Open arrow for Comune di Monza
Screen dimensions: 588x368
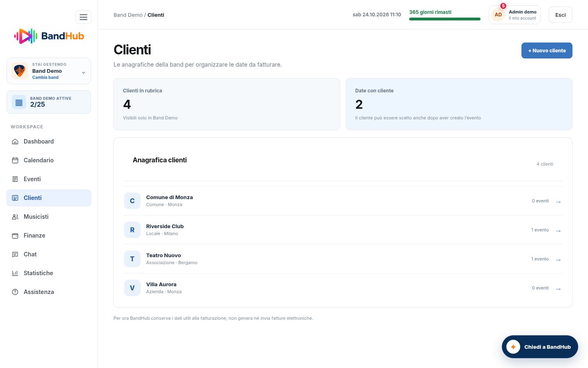pyautogui.click(x=558, y=202)
